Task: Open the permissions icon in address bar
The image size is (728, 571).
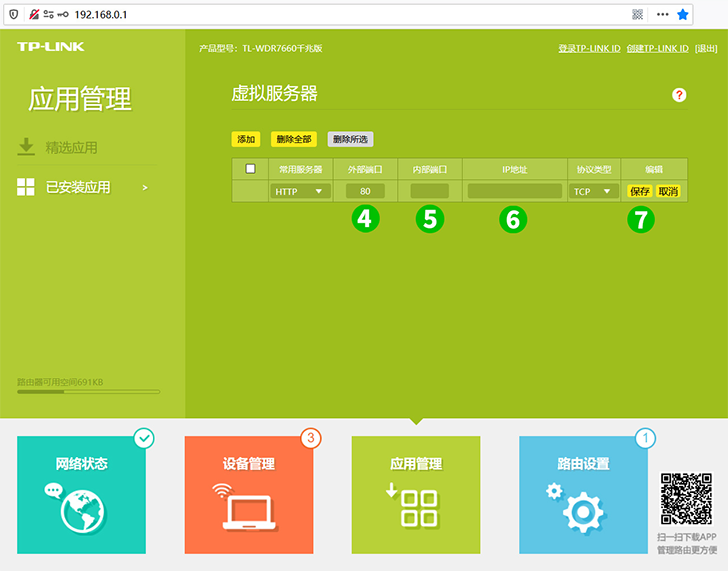Action: (x=48, y=14)
